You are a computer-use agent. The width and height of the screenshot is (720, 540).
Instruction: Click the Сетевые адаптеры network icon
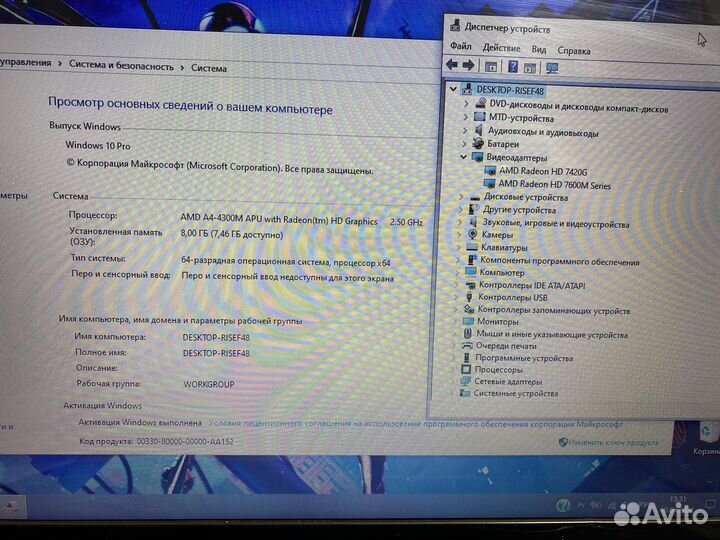pyautogui.click(x=466, y=381)
